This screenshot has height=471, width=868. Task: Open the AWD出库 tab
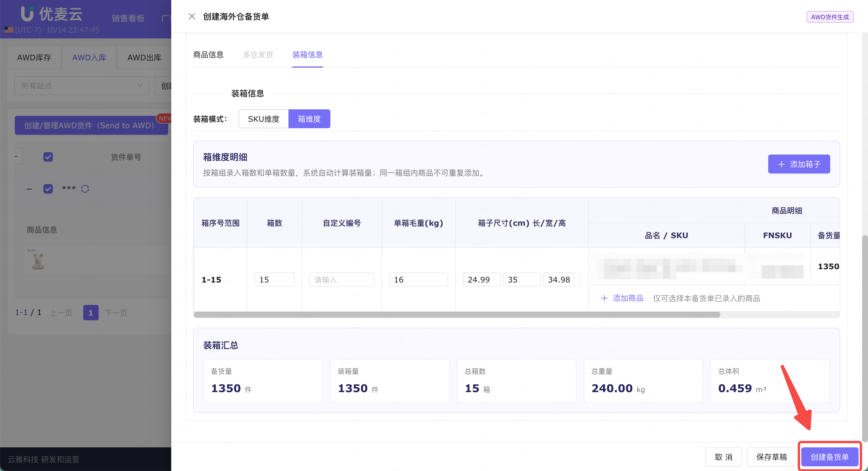click(144, 58)
